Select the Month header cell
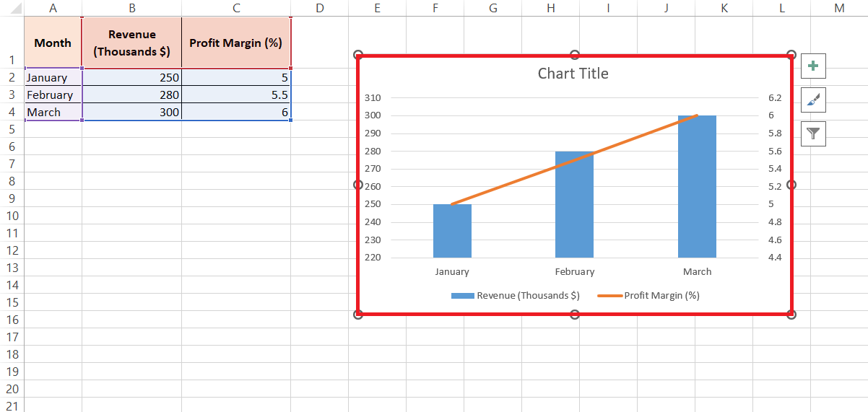Image resolution: width=868 pixels, height=412 pixels. click(53, 43)
